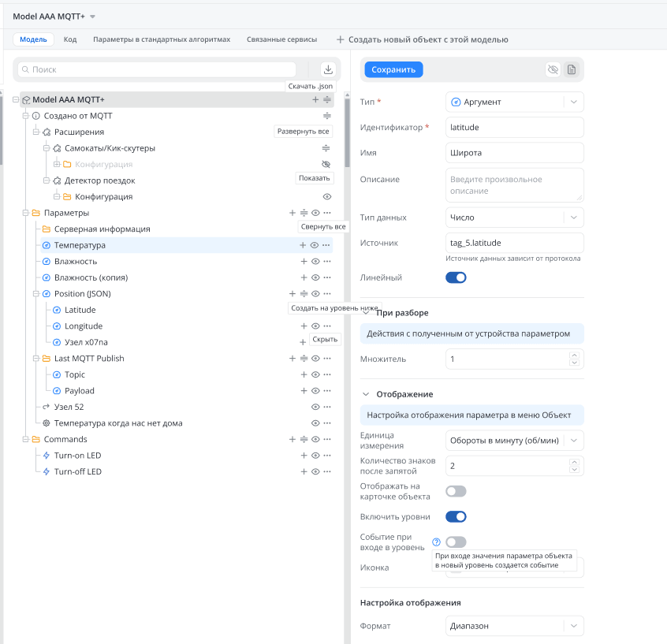The image size is (667, 644).
Task: Collapse the Отображение section
Action: pos(366,394)
